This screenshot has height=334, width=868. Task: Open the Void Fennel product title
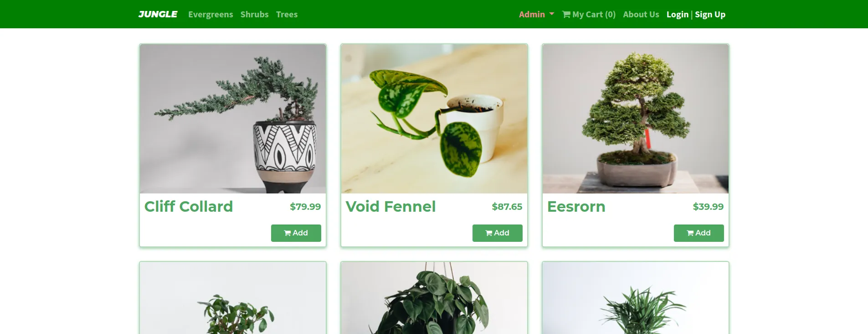click(x=390, y=207)
